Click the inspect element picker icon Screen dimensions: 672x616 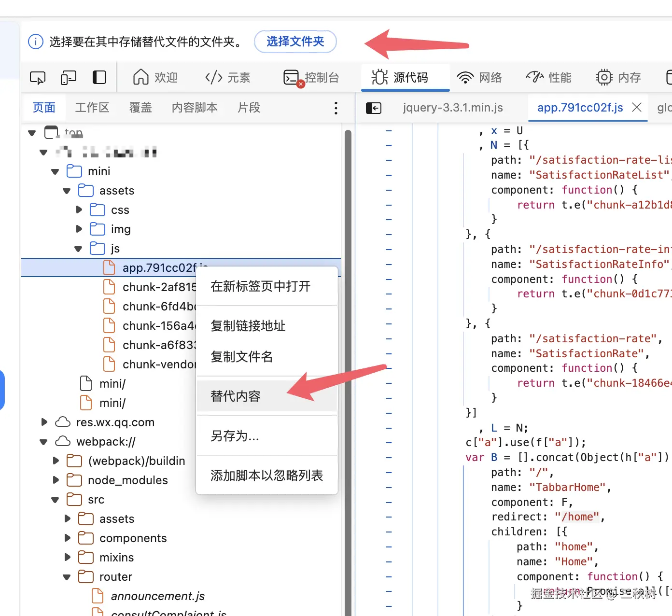pyautogui.click(x=38, y=78)
